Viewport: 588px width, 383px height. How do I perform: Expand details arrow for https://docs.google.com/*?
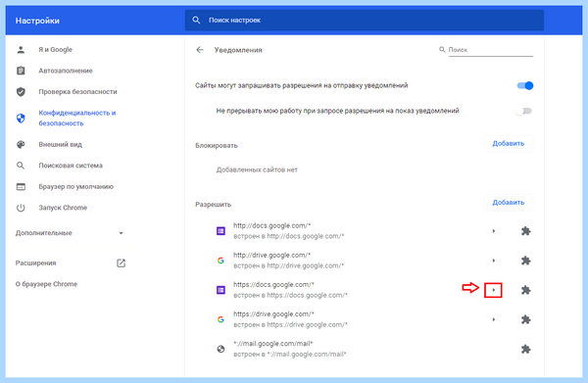pyautogui.click(x=494, y=290)
